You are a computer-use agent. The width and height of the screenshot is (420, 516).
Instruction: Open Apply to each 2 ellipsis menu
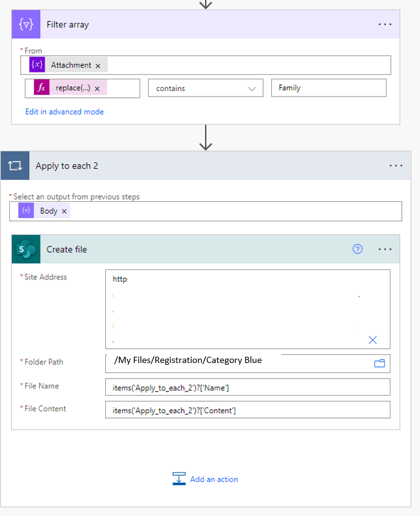[396, 165]
